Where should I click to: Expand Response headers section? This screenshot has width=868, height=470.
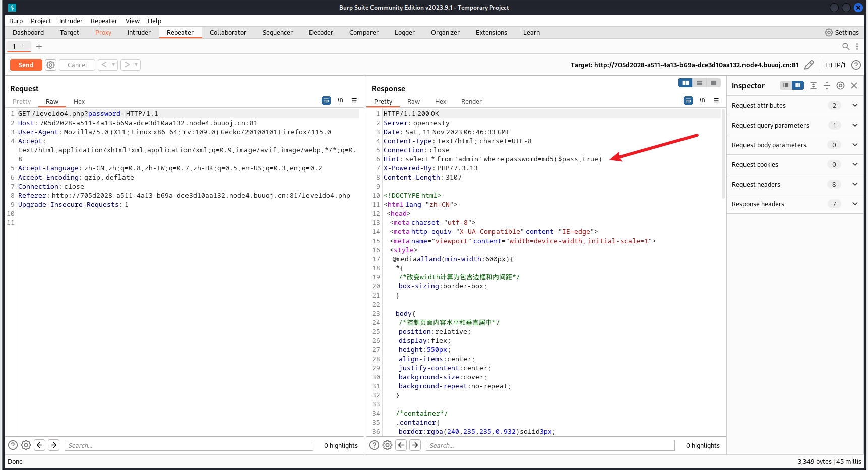click(x=795, y=204)
